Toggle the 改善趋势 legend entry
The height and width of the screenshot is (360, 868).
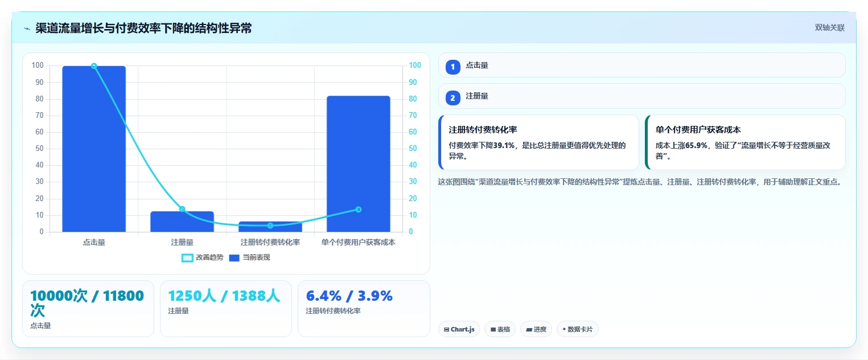tap(203, 257)
